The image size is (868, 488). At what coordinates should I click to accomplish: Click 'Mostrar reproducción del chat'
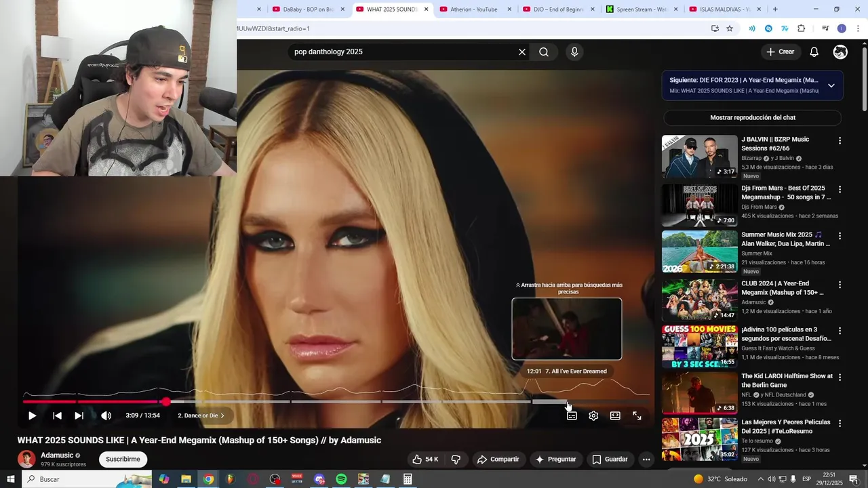(x=753, y=117)
